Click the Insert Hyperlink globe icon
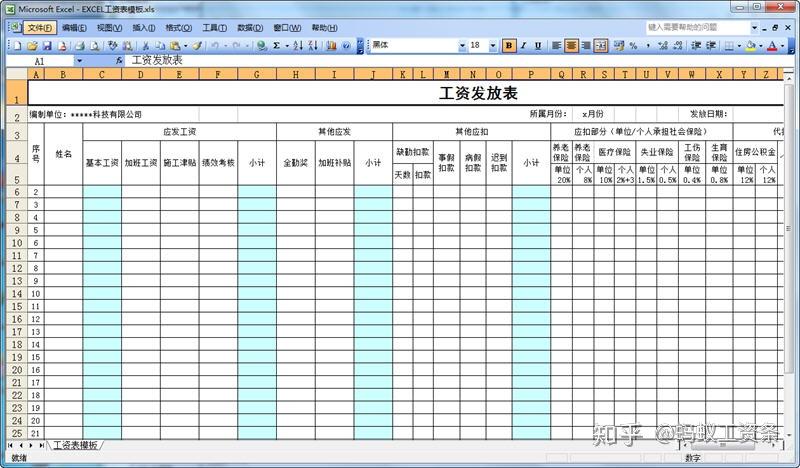This screenshot has width=800, height=468. coord(262,46)
